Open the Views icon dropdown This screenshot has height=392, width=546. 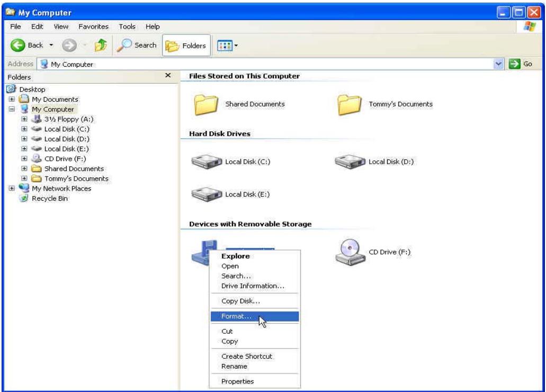[x=227, y=46]
